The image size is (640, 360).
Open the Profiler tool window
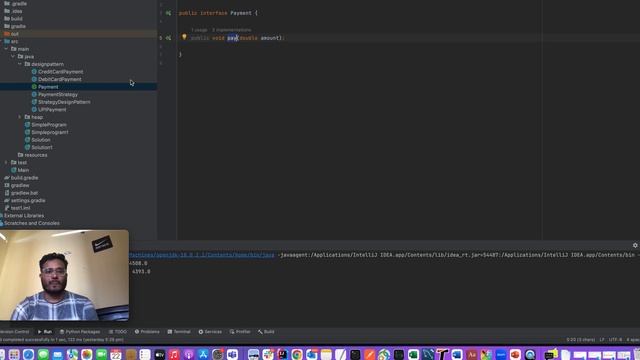[240, 332]
